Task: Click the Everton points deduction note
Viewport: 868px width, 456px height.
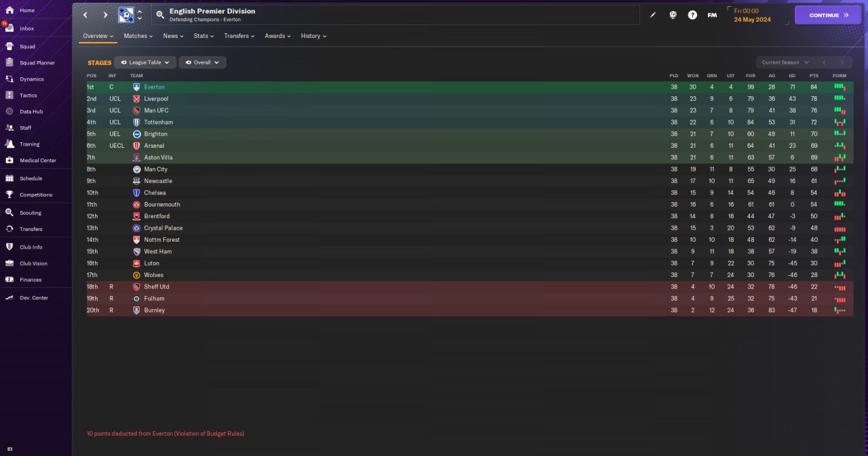Action: coord(165,434)
